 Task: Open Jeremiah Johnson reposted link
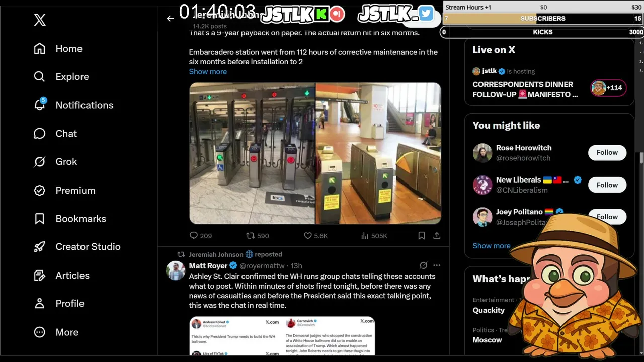[x=235, y=254]
